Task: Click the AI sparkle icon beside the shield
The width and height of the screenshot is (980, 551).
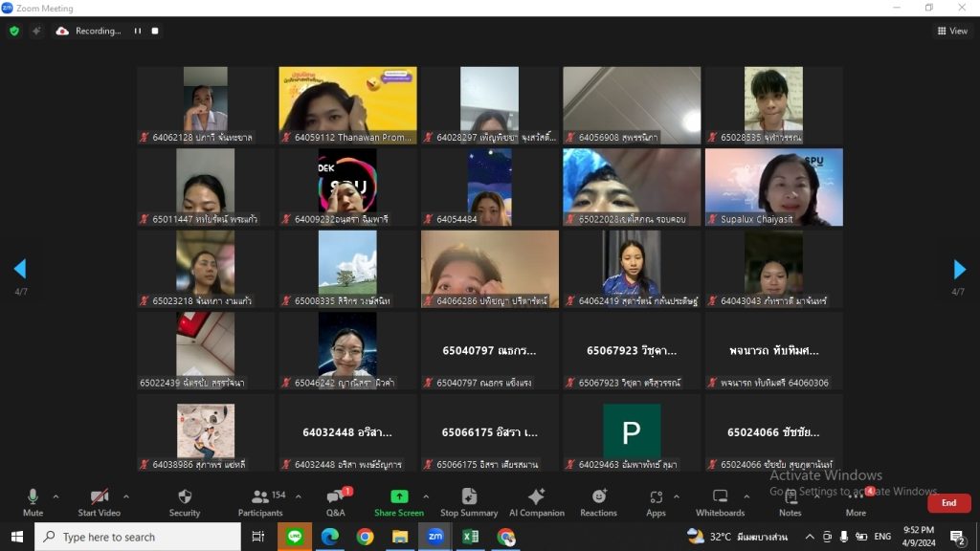Action: coord(37,31)
